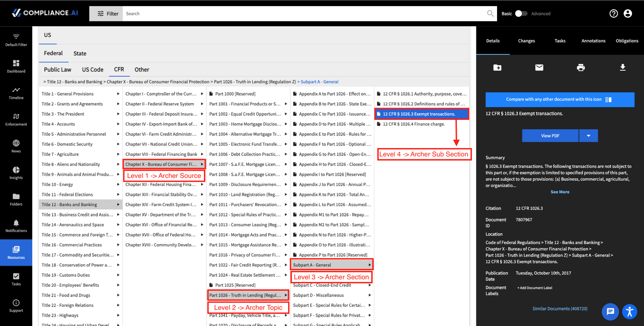Click inside the Search input field
Image resolution: width=644 pixels, height=326 pixels.
304,14
